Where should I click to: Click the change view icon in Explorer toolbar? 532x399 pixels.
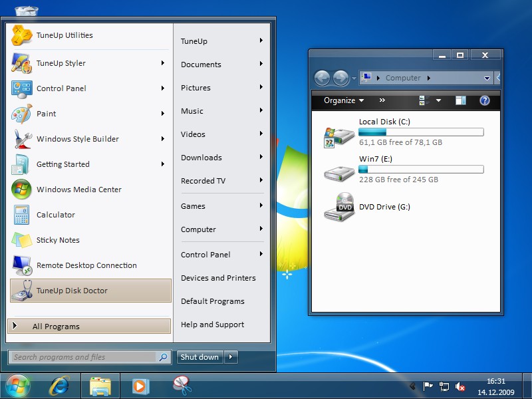point(424,100)
